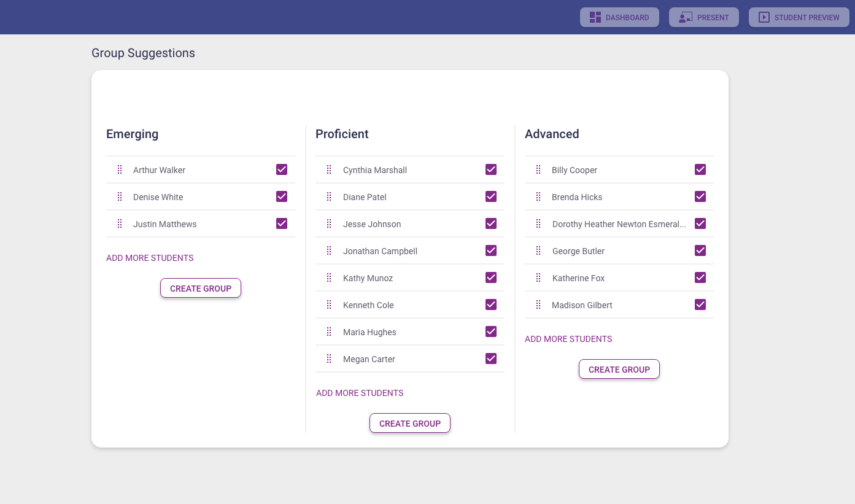Select the name Kathy Munoz
The image size is (855, 504).
point(368,278)
